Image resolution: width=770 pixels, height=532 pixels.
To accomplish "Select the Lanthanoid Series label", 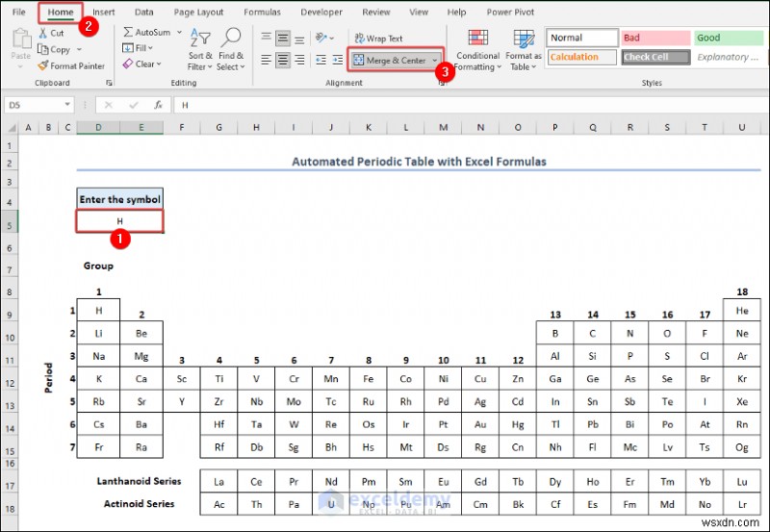I will pyautogui.click(x=139, y=481).
